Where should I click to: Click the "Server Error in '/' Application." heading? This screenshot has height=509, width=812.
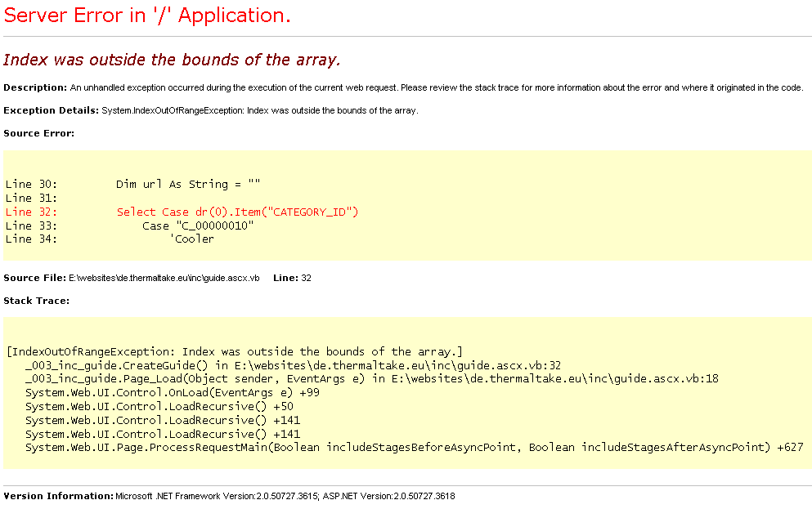pyautogui.click(x=147, y=16)
